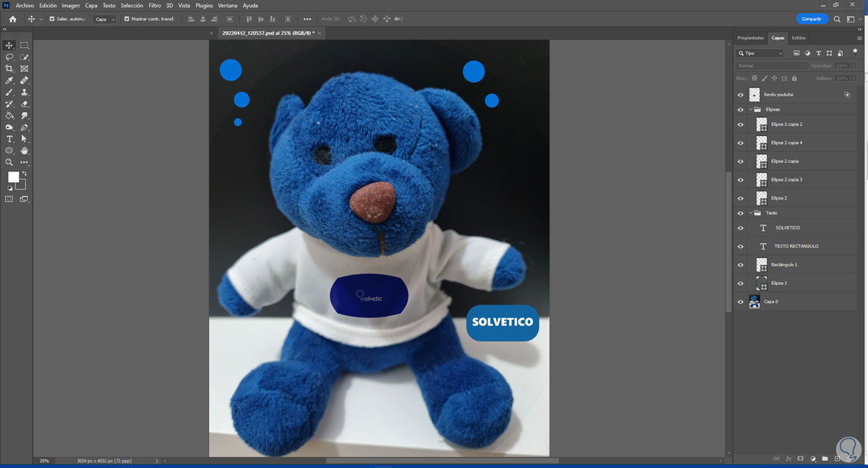This screenshot has width=868, height=468.
Task: Click the three-dots more align options button
Action: 307,19
